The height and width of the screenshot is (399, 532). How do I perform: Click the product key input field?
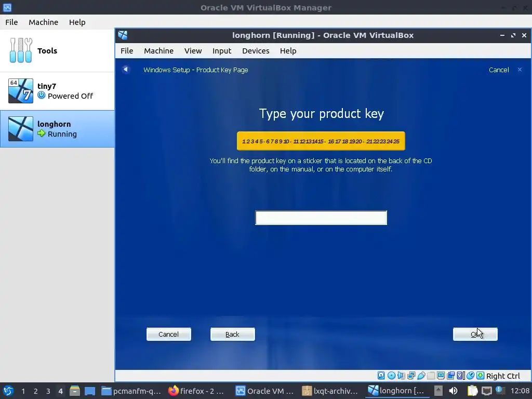point(321,218)
